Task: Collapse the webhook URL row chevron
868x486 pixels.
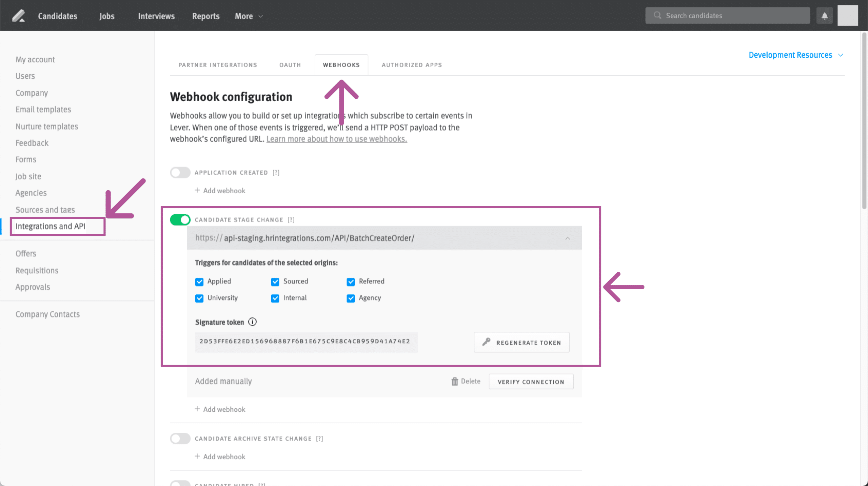Action: [x=568, y=238]
